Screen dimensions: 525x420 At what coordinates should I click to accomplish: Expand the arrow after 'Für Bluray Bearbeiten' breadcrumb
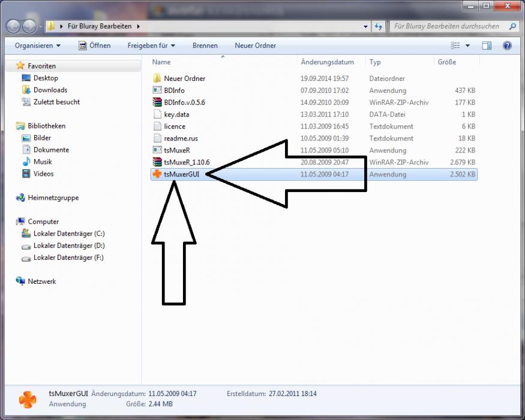[x=138, y=26]
